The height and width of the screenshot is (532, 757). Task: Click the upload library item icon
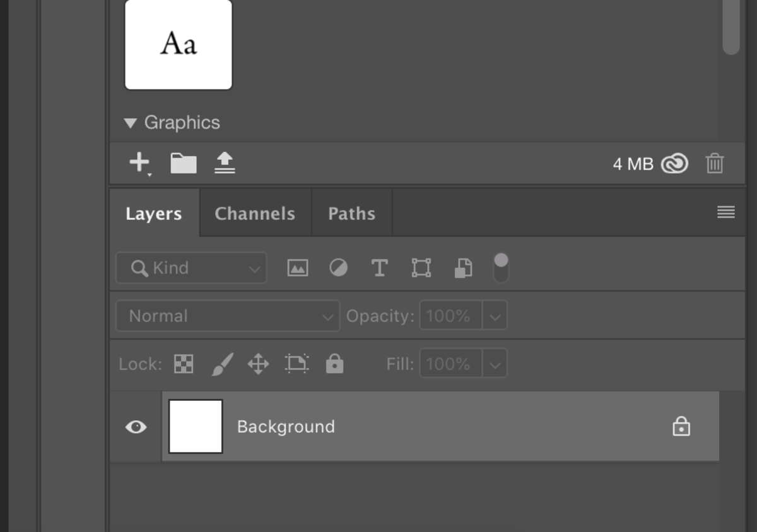tap(225, 162)
